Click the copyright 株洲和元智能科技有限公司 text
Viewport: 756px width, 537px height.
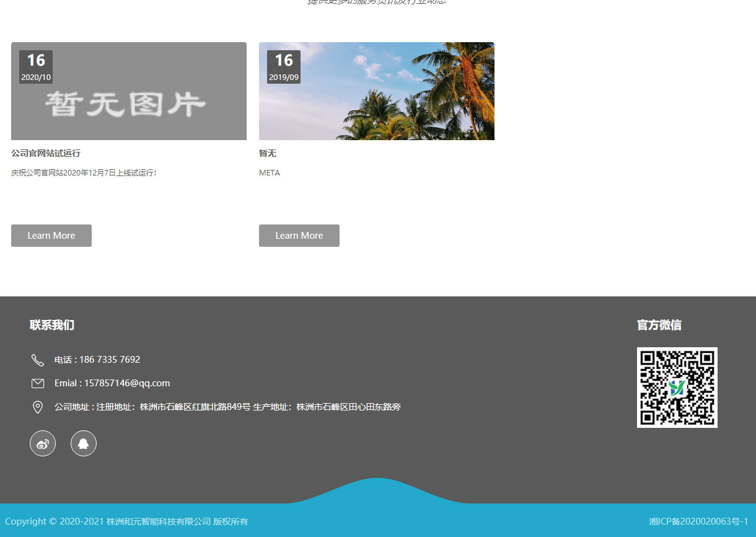pyautogui.click(x=159, y=521)
